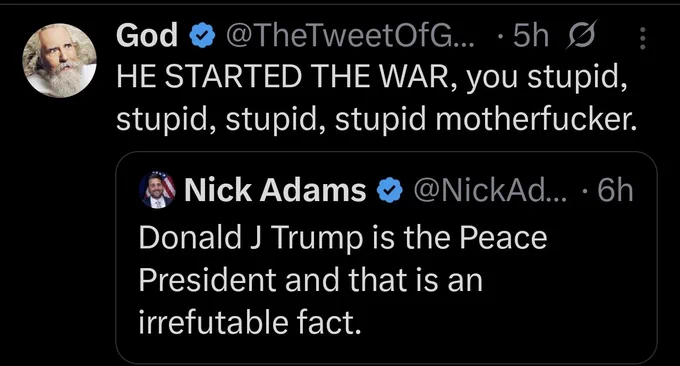
Task: Tap the Grok slashed-circle icon
Action: [x=581, y=35]
